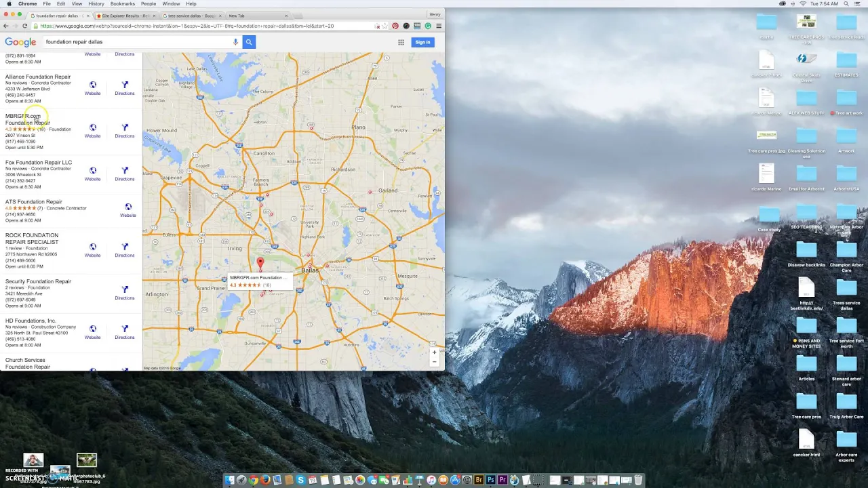Click the Pinterest extension icon
The width and height of the screenshot is (868, 488).
[395, 26]
